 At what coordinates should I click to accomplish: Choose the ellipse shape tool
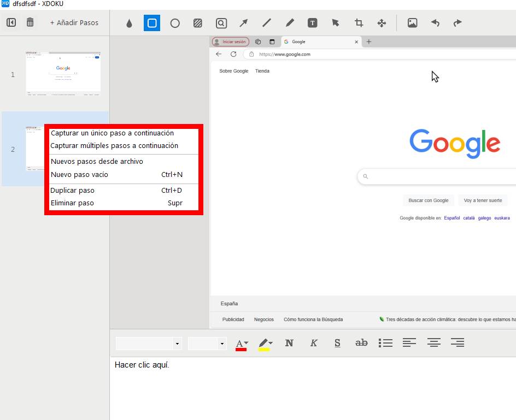pyautogui.click(x=175, y=23)
